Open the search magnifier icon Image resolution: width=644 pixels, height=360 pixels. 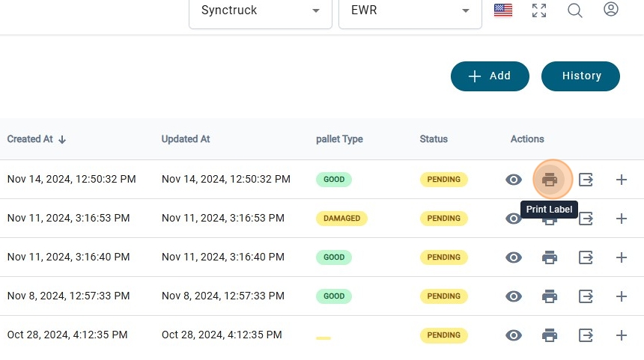click(575, 10)
